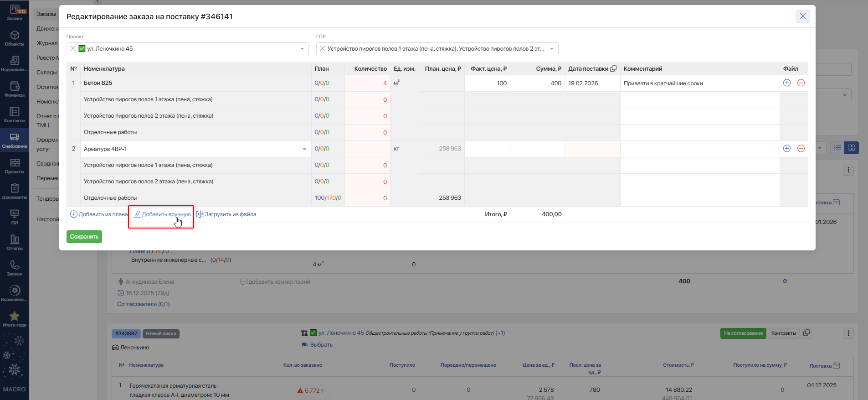Clear the selected project with the X
868x400 pixels.
(73, 49)
